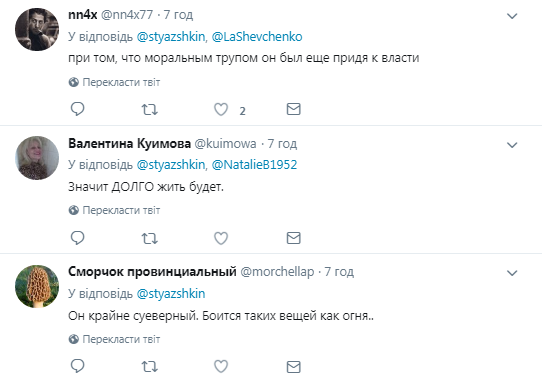Reply to nn4x's tweet

(77, 109)
